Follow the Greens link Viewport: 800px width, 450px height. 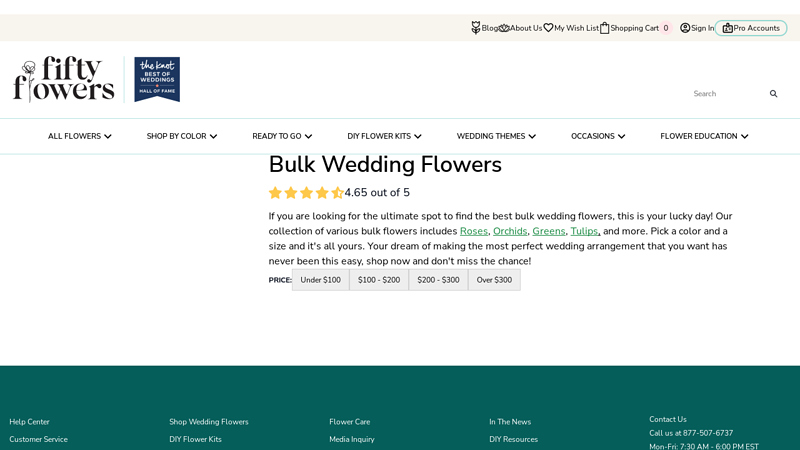548,231
